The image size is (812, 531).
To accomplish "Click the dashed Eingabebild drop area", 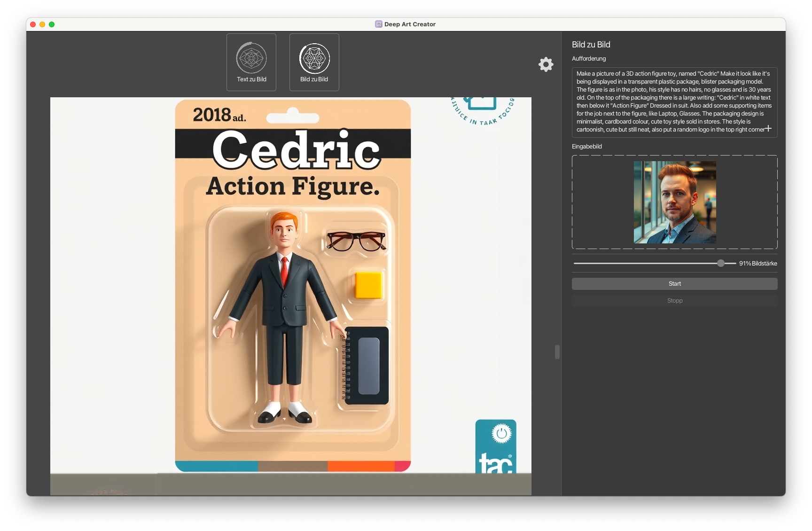I will coord(601,203).
